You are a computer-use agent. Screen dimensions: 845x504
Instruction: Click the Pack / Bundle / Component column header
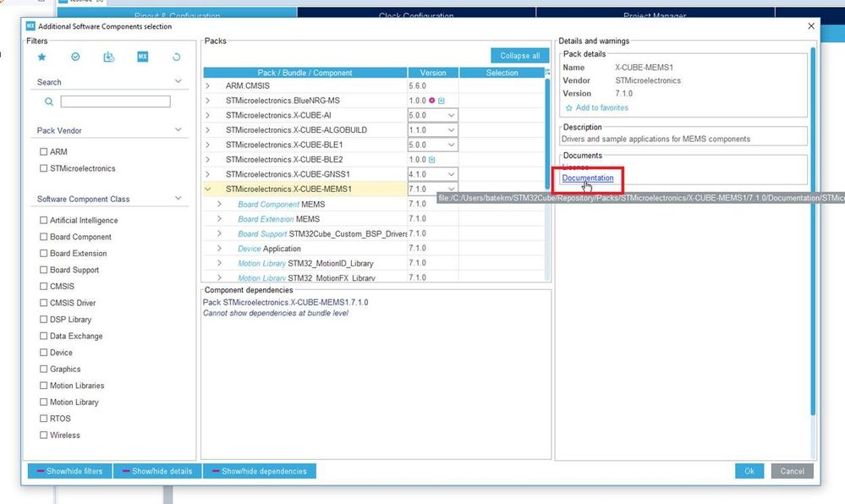pos(305,73)
